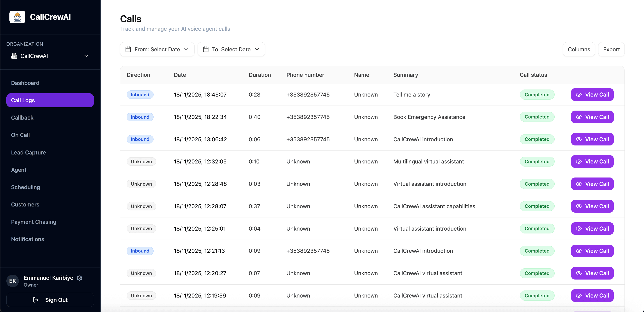Select the calendar icon in From date picker

pos(129,49)
